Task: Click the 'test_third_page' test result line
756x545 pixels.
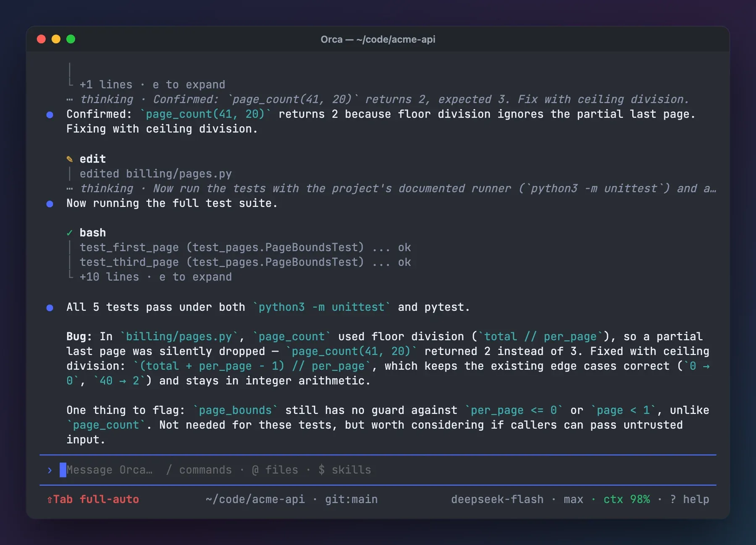Action: click(x=245, y=262)
